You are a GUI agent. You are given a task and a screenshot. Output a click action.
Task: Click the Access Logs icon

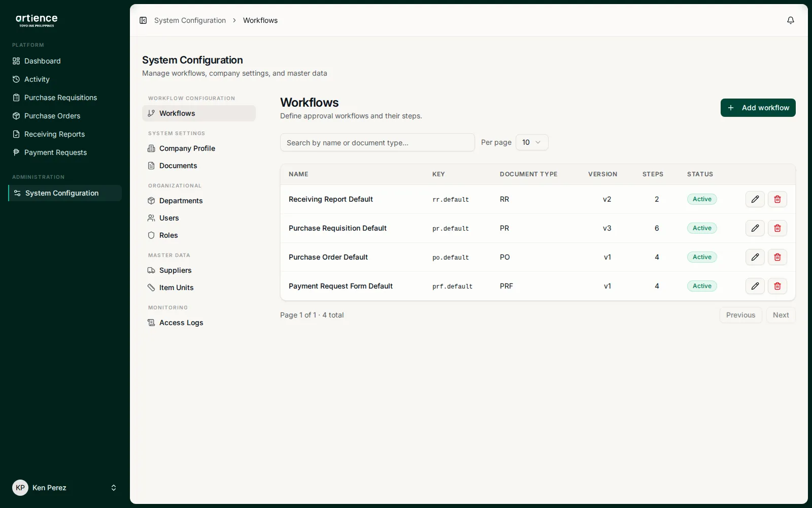pyautogui.click(x=151, y=323)
